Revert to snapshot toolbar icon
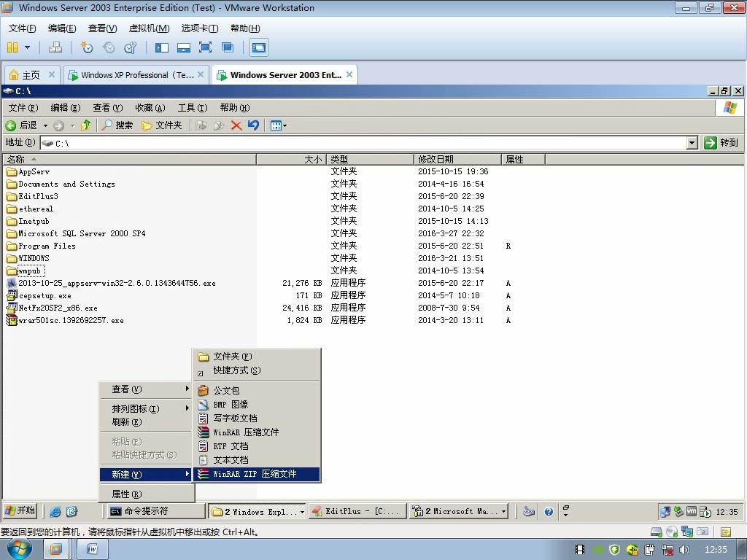This screenshot has height=560, width=747. (x=109, y=47)
